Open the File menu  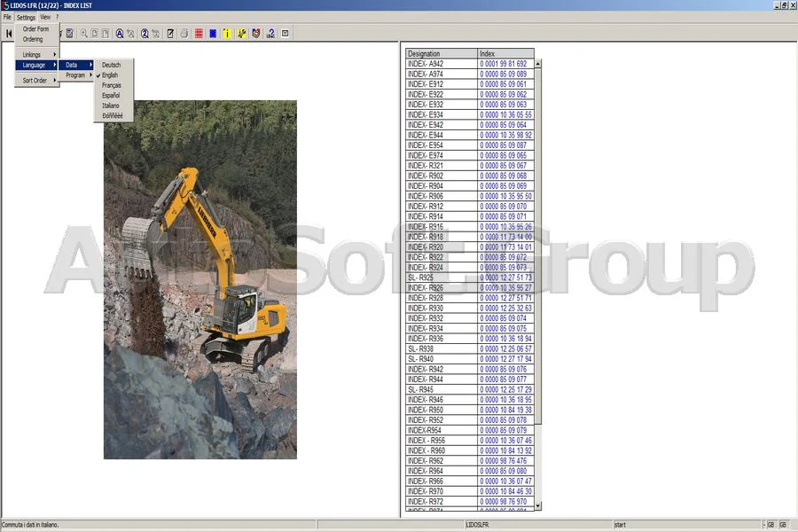pos(7,16)
